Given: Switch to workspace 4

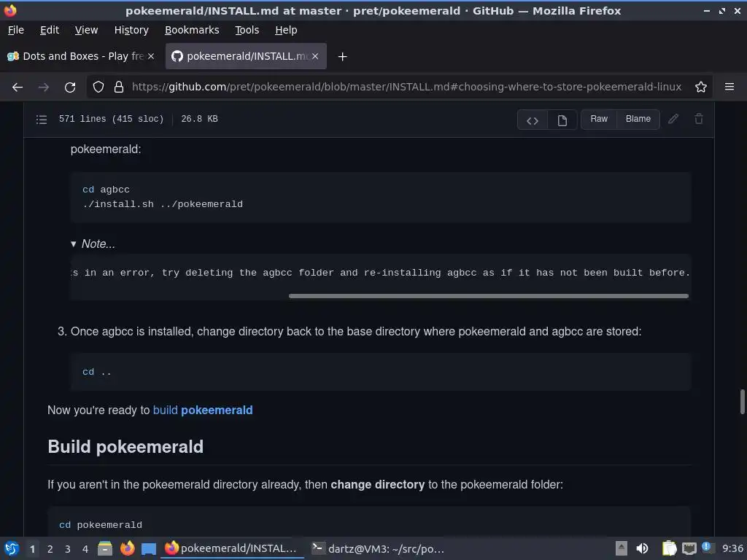Looking at the screenshot, I should [x=85, y=549].
